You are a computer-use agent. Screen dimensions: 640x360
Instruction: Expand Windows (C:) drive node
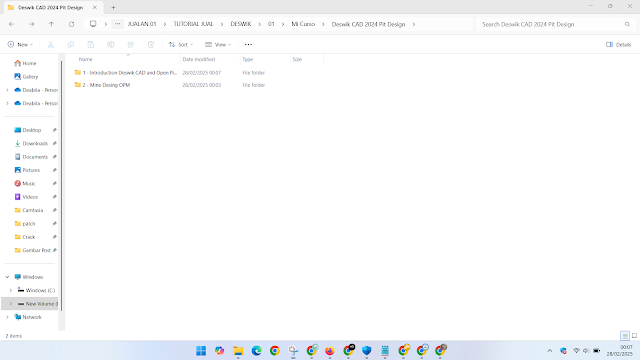click(11, 291)
